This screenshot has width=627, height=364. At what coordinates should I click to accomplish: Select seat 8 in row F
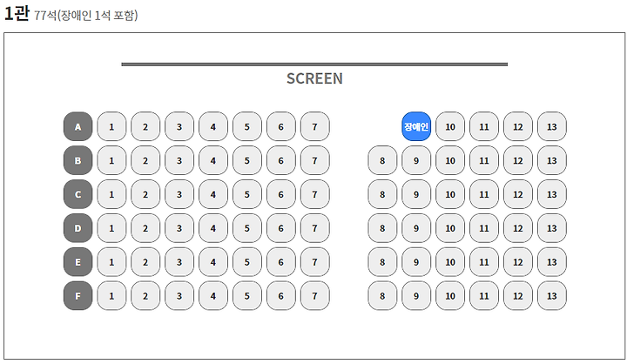click(382, 295)
